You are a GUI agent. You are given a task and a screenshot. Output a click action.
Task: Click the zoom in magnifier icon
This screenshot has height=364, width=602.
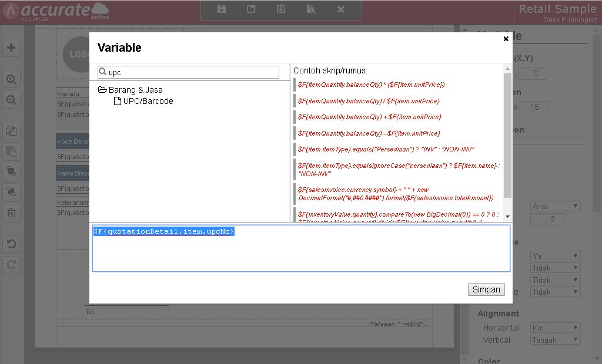pos(11,79)
